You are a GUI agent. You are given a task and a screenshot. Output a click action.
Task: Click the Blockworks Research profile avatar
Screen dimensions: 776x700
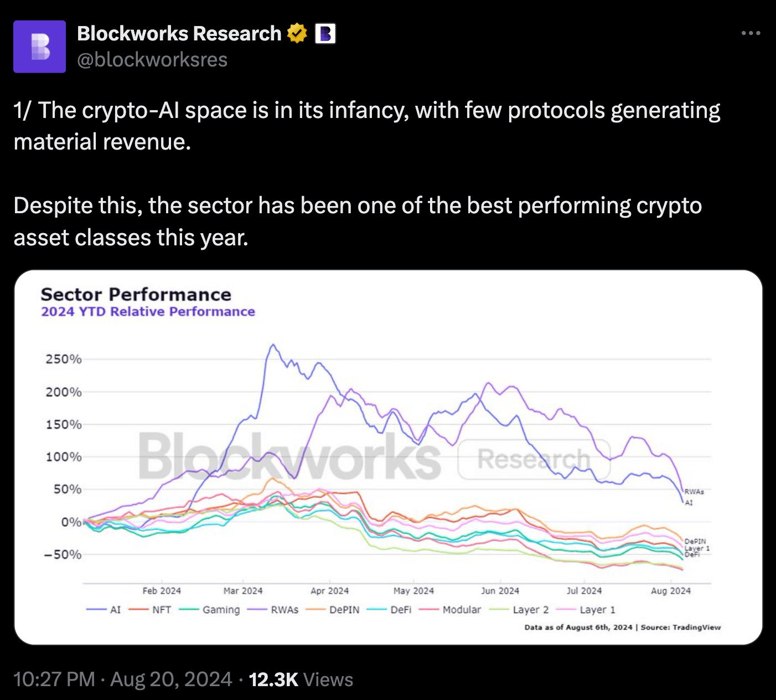[39, 47]
